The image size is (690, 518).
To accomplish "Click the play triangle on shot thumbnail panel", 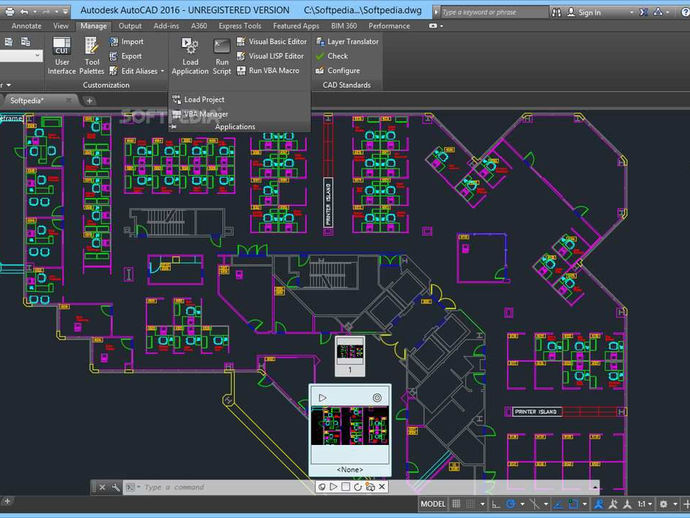I will (323, 398).
